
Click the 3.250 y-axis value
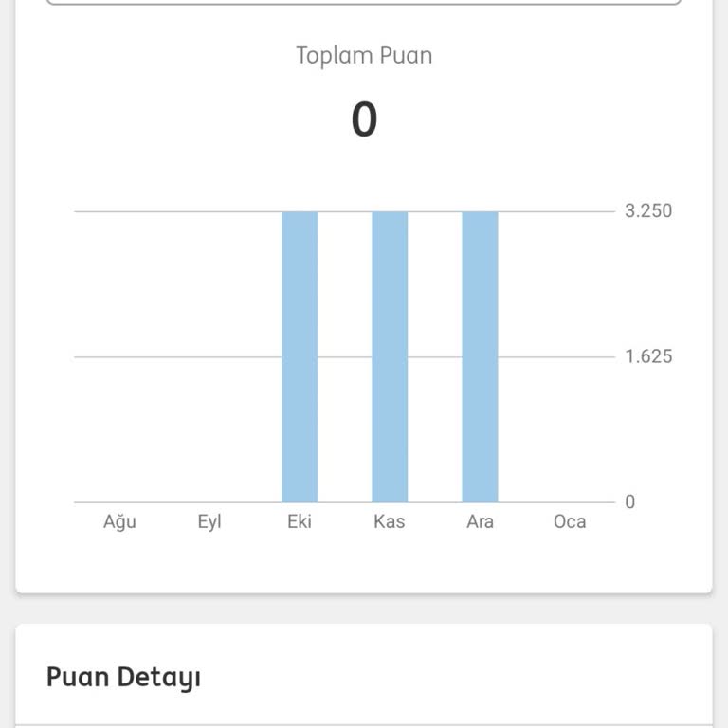click(648, 210)
